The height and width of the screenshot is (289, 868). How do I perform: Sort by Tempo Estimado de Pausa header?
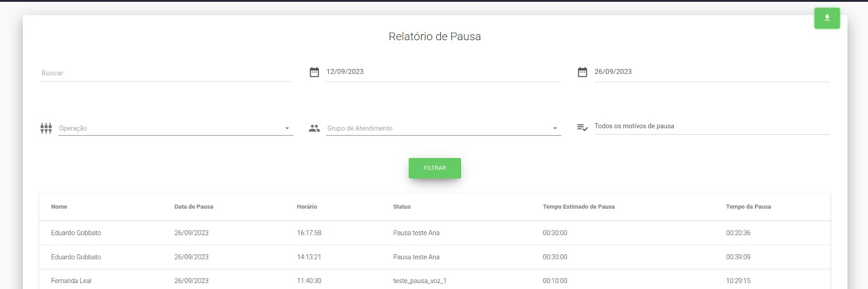(x=579, y=207)
